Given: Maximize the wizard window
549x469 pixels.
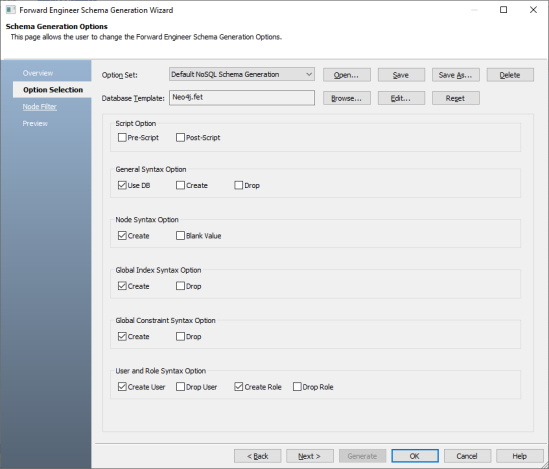Looking at the screenshot, I should tap(503, 9).
